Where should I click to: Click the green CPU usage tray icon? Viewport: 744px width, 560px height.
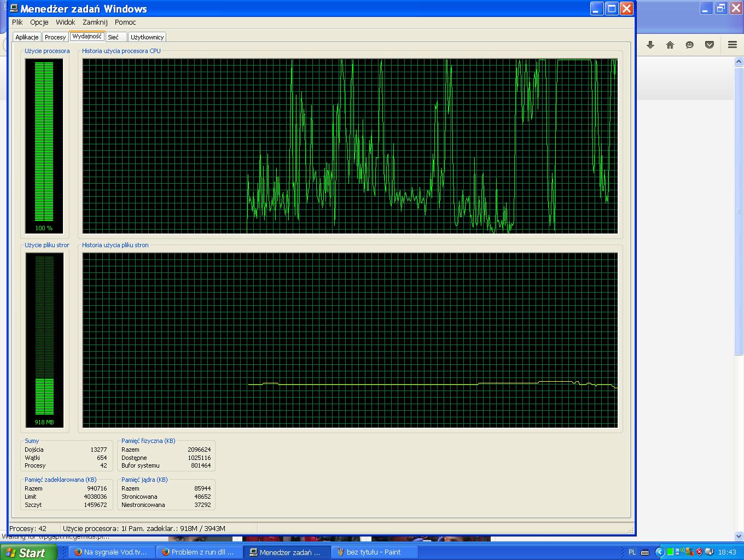(670, 552)
